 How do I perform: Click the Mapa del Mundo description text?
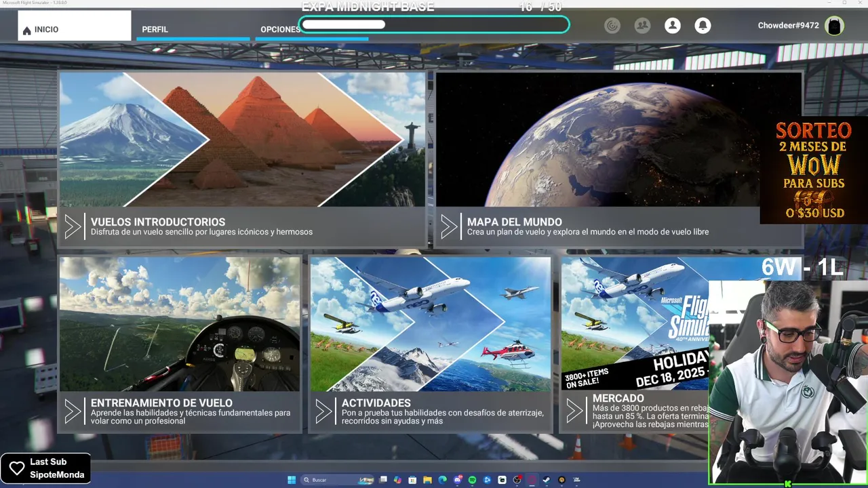tap(588, 232)
